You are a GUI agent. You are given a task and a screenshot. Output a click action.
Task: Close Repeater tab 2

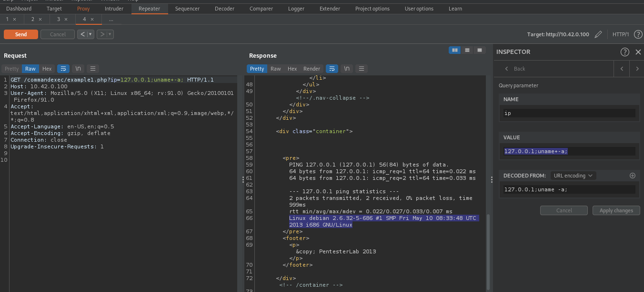[x=40, y=19]
